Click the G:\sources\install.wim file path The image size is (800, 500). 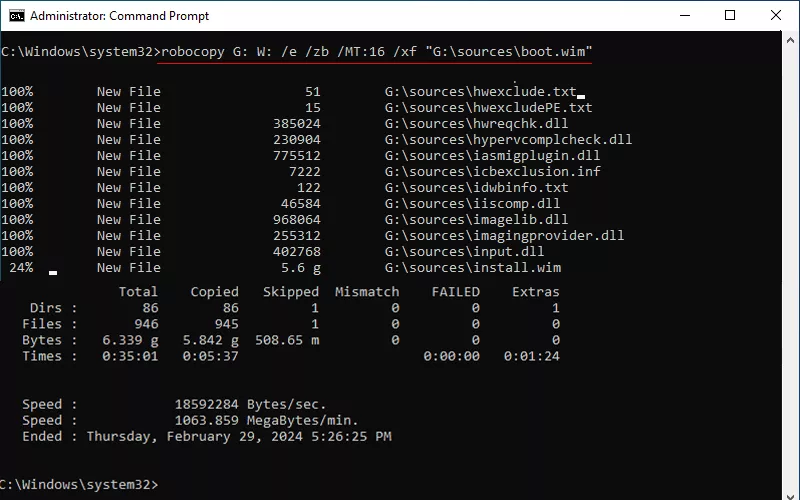[472, 267]
